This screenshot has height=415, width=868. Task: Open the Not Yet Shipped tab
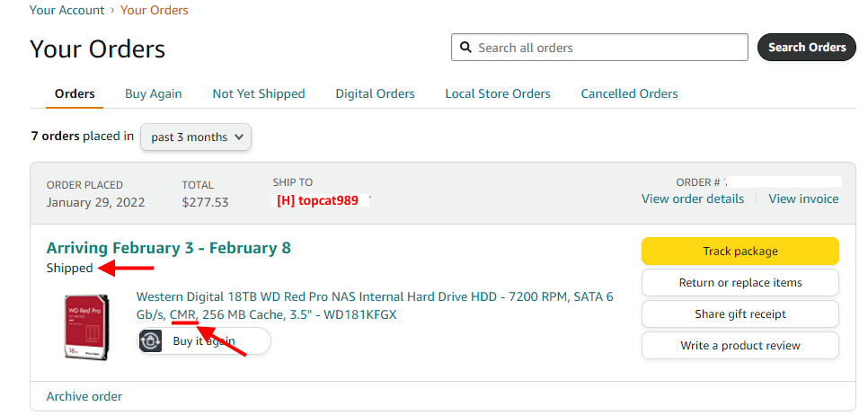pos(259,93)
